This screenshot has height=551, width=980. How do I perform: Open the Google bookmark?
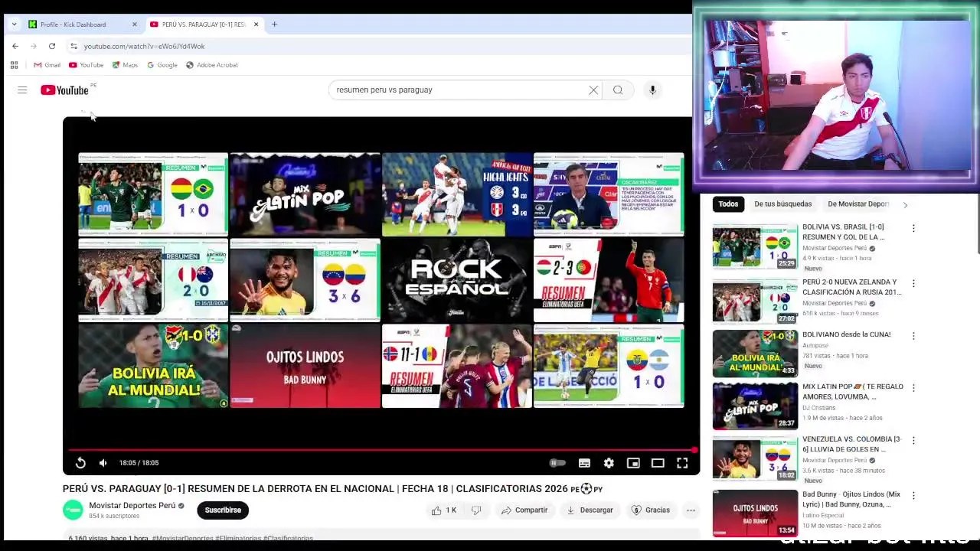(x=162, y=65)
